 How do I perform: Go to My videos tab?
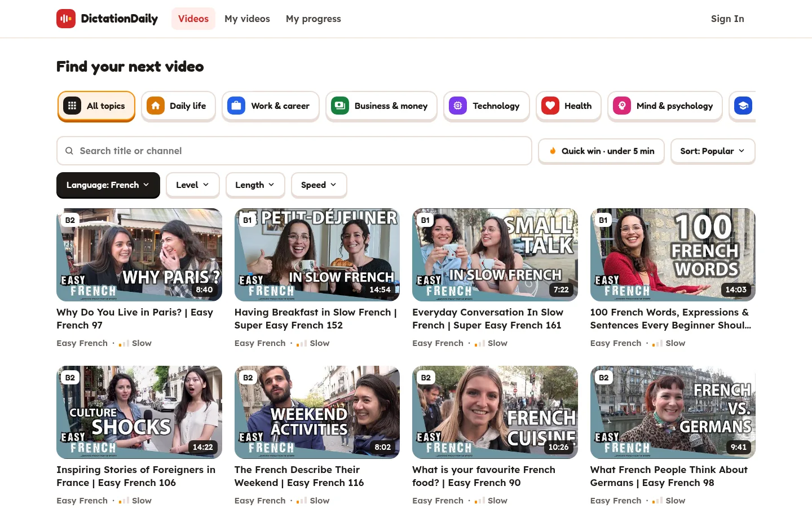(247, 19)
